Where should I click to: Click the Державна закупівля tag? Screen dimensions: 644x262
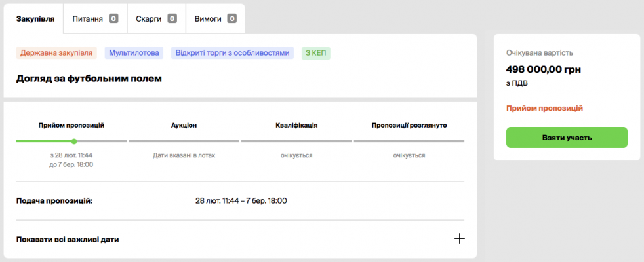[x=58, y=53]
